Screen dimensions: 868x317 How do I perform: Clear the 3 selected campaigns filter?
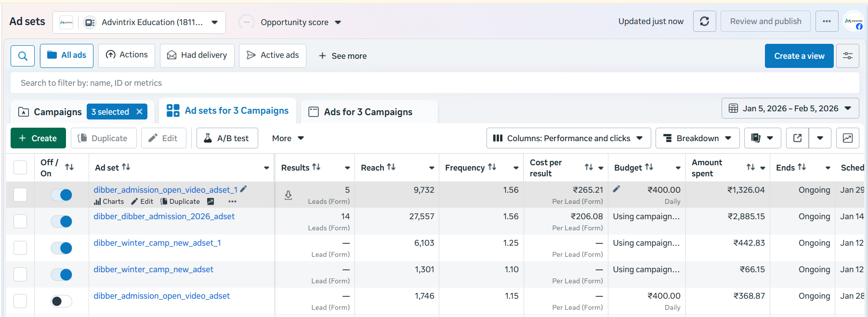[x=139, y=112]
